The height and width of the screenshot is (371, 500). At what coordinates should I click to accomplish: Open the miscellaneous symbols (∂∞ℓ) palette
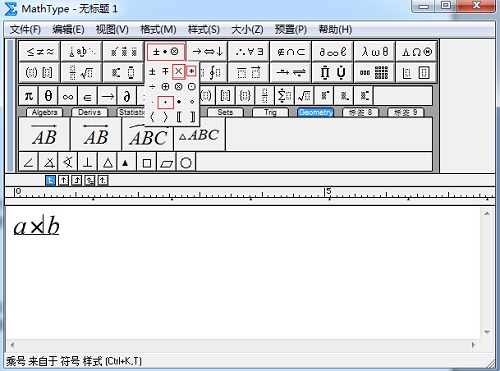pyautogui.click(x=333, y=52)
